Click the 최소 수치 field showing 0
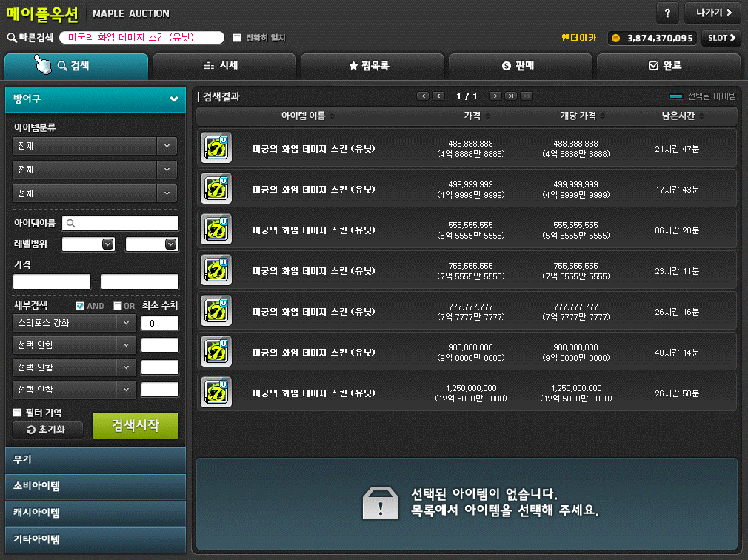The height and width of the screenshot is (560, 748). pos(160,323)
